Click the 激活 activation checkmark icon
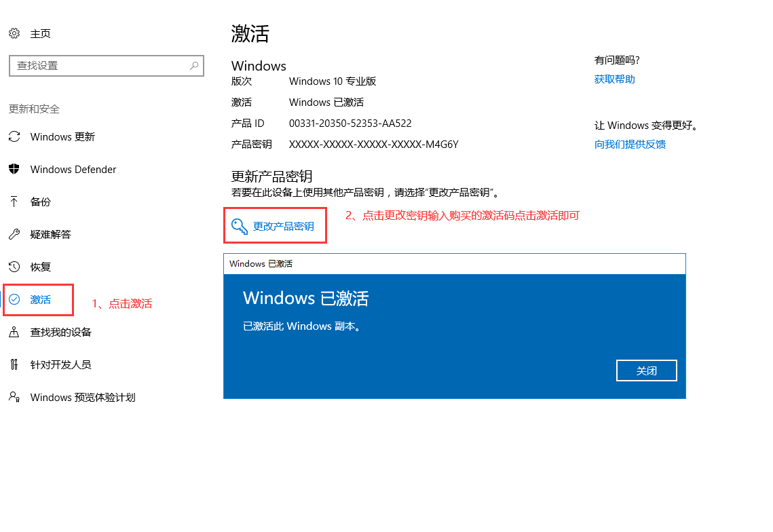The image size is (773, 532). [x=14, y=299]
